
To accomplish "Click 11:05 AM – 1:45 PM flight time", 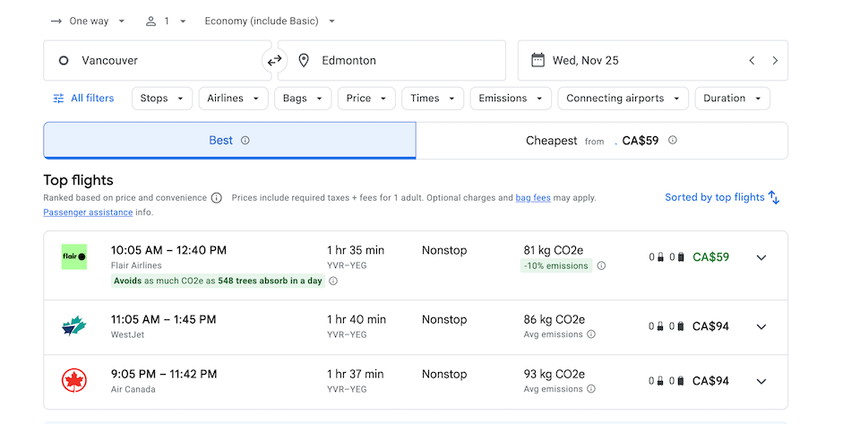I will pos(163,319).
